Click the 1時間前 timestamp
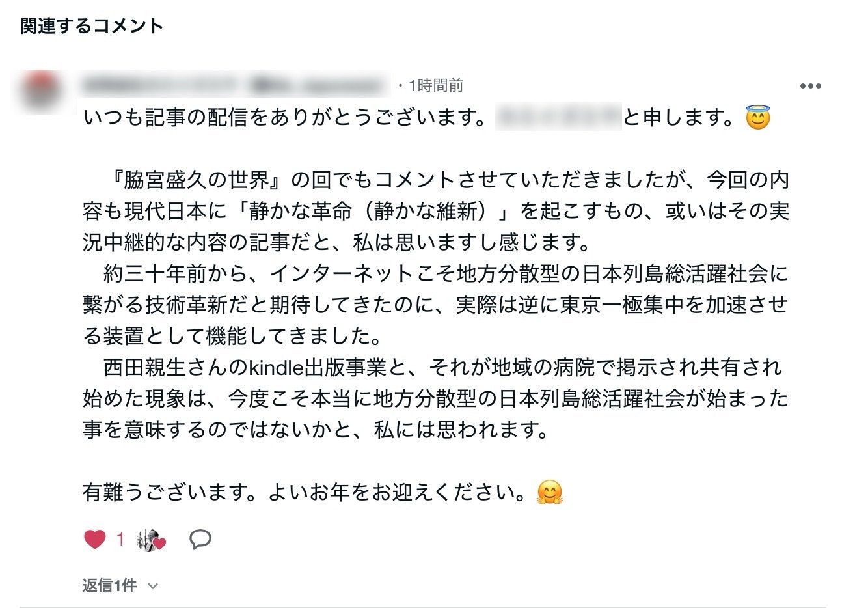 point(435,85)
